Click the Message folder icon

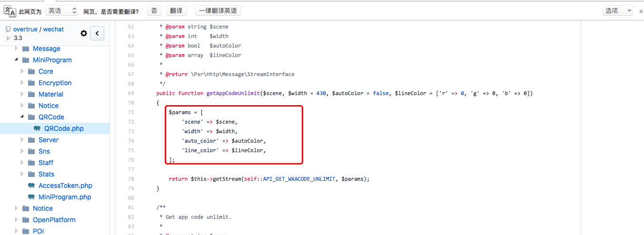click(x=26, y=49)
